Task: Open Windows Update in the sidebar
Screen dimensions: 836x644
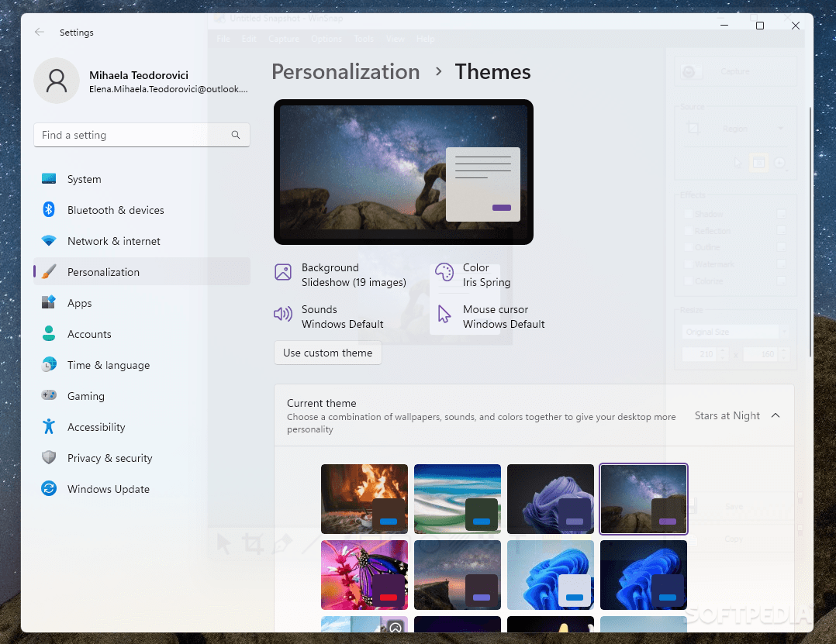Action: (142, 489)
